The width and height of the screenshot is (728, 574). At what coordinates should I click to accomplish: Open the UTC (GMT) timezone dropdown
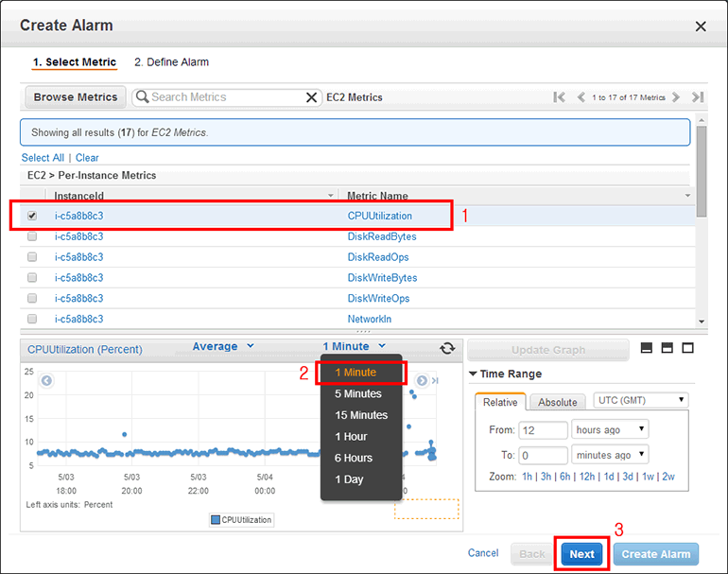pos(640,401)
